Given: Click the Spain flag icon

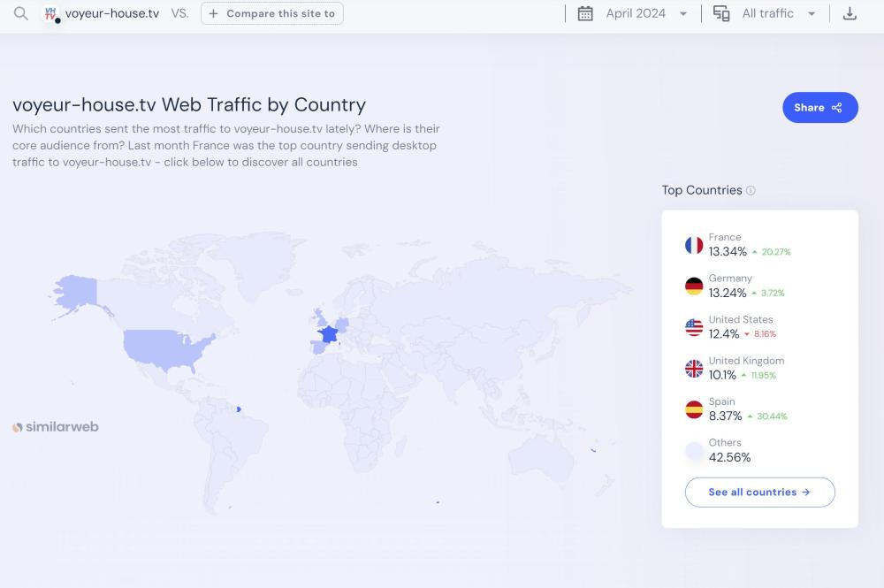Looking at the screenshot, I should pyautogui.click(x=694, y=409).
